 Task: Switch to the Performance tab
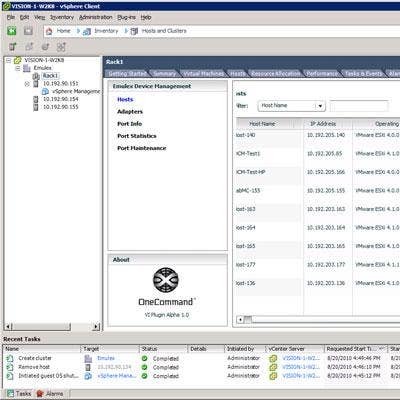(322, 73)
